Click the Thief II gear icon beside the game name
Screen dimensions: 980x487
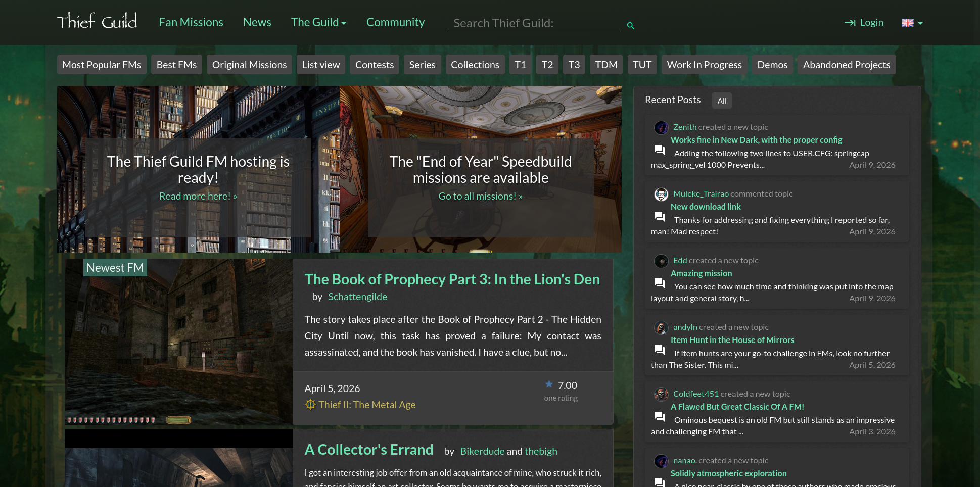point(310,404)
